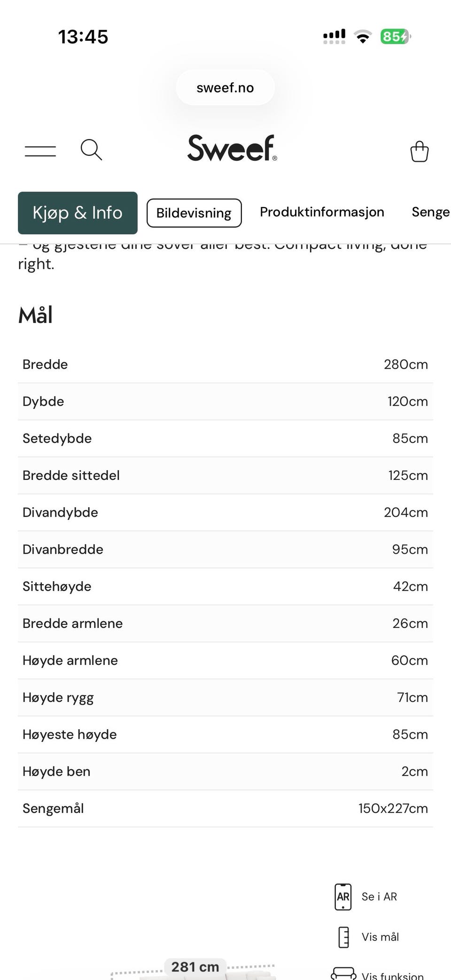Viewport: 451px width, 980px height.
Task: Tap the search magnifier icon
Action: (x=91, y=150)
